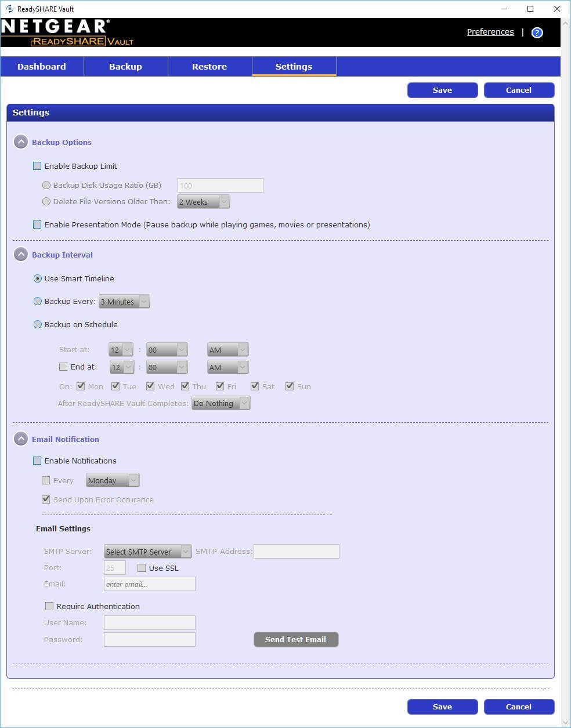
Task: Select Backup on Schedule radio button
Action: tap(38, 324)
